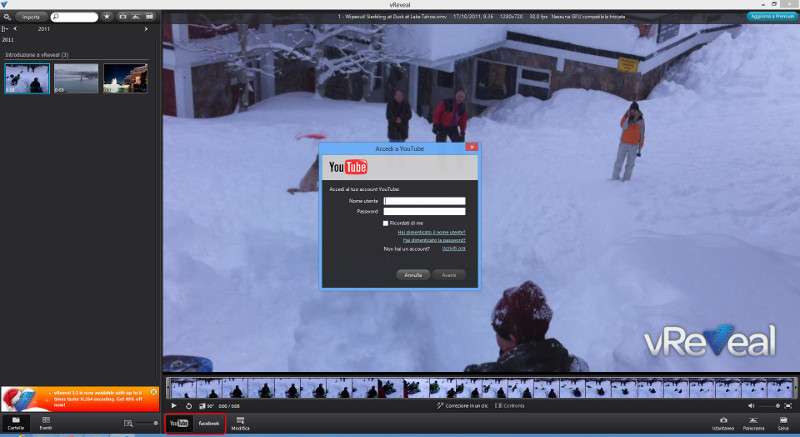Click the thumbnail size slider
Image resolution: width=800 pixels, height=437 pixels.
point(145,424)
